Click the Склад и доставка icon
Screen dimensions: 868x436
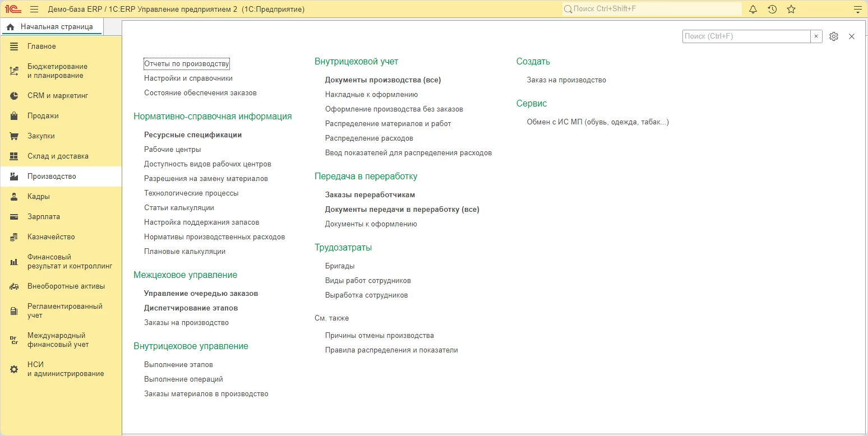coord(14,156)
